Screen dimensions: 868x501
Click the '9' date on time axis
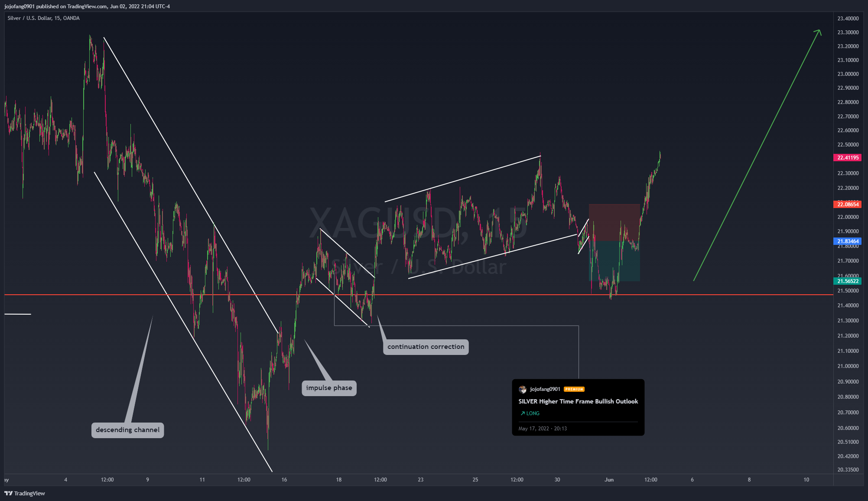(148, 480)
